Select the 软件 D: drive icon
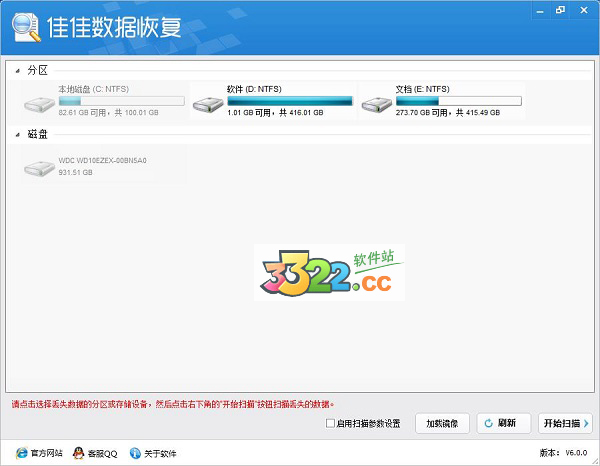This screenshot has width=600, height=466. pyautogui.click(x=208, y=104)
